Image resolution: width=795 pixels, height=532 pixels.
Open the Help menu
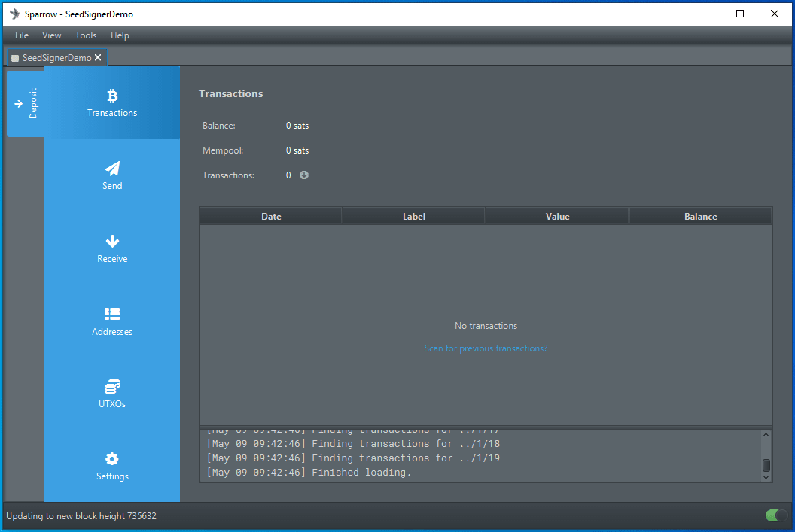pos(120,35)
